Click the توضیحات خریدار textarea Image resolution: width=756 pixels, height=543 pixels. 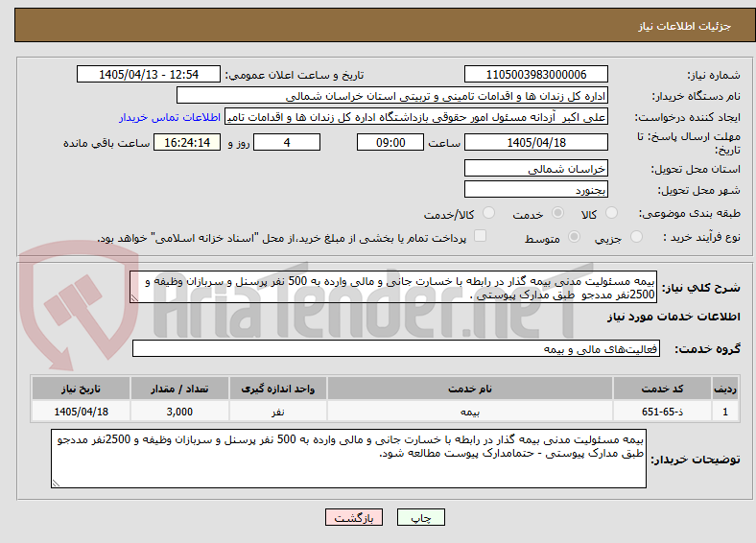(x=348, y=459)
